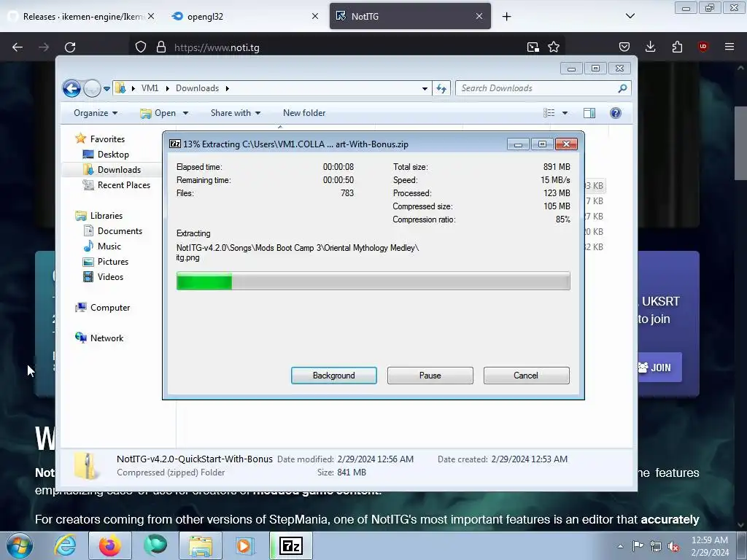Open Explorer recent locations dropdown arrow
This screenshot has height=560, width=747.
(x=107, y=88)
